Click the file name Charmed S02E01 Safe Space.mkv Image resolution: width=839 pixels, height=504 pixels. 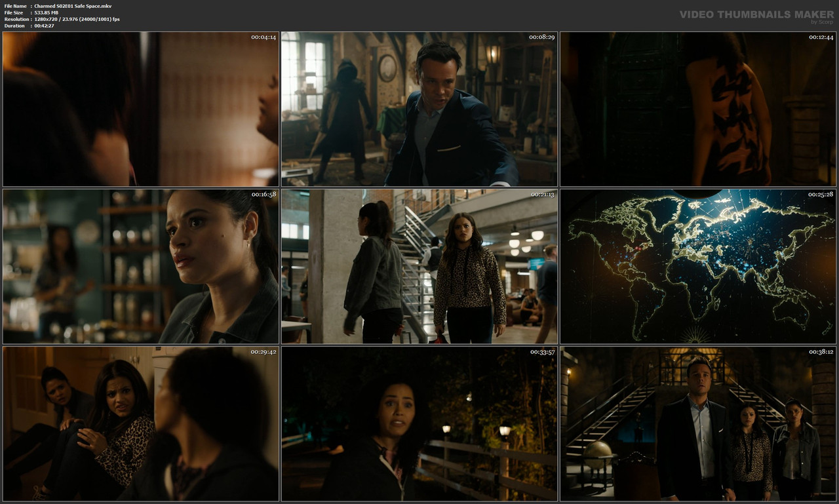click(x=73, y=6)
